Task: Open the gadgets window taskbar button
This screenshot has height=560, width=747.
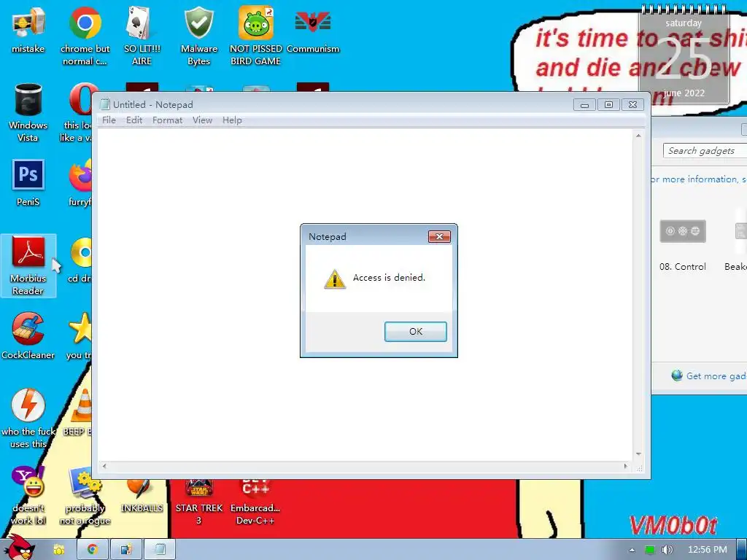Action: click(x=126, y=550)
